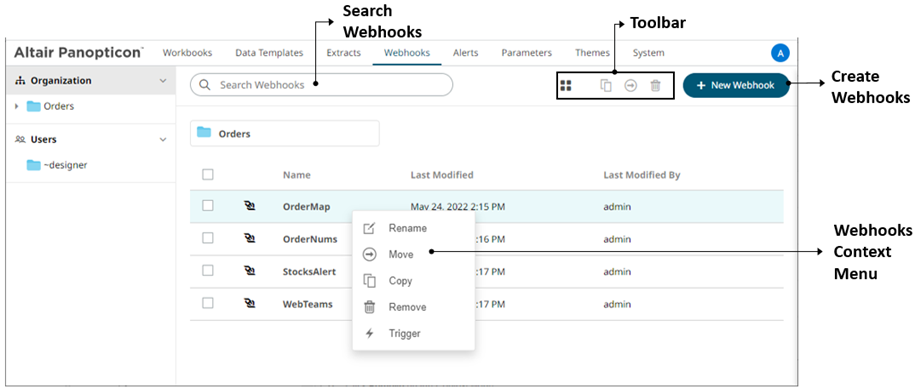Screen dimensions: 915x389
Task: Click the StocksAlert webhook icon
Action: (x=250, y=271)
